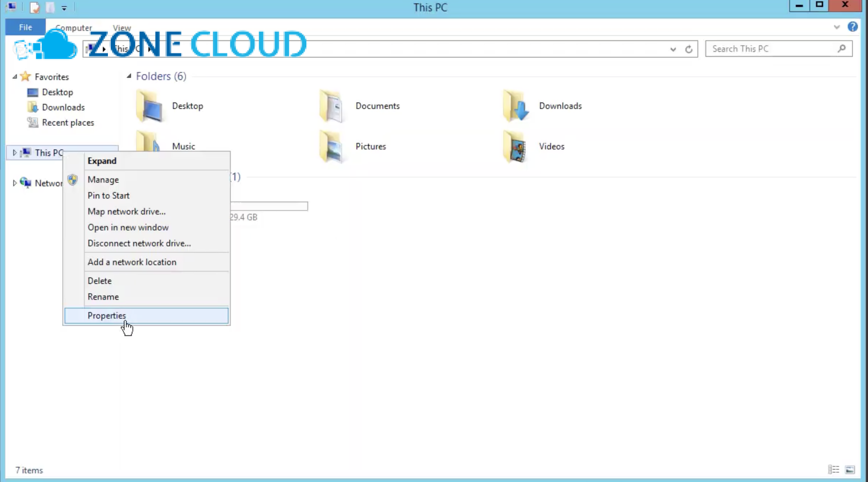The image size is (868, 482).
Task: Select Disconnect network drive... entry
Action: tap(146, 243)
